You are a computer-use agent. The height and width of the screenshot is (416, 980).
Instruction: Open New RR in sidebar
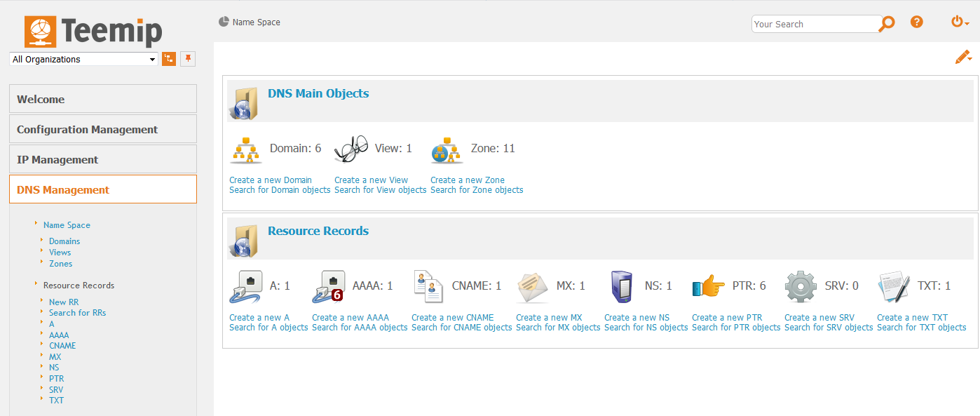pos(64,302)
